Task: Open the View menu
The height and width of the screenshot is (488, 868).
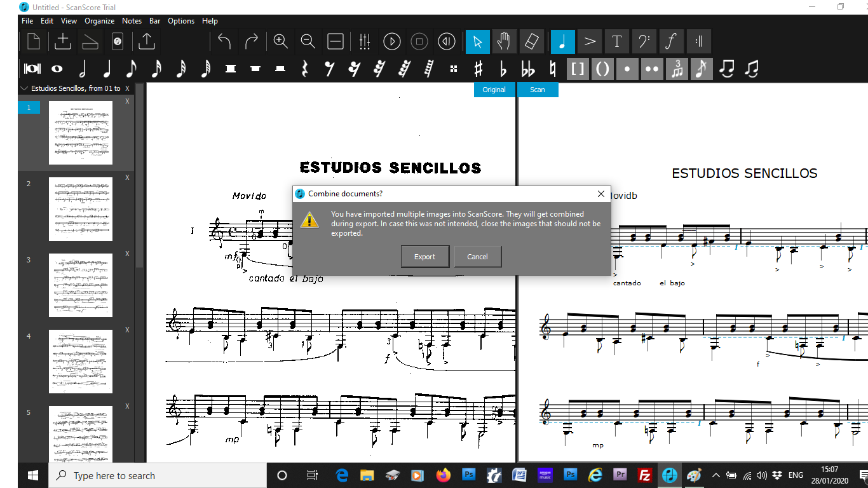Action: [x=69, y=21]
